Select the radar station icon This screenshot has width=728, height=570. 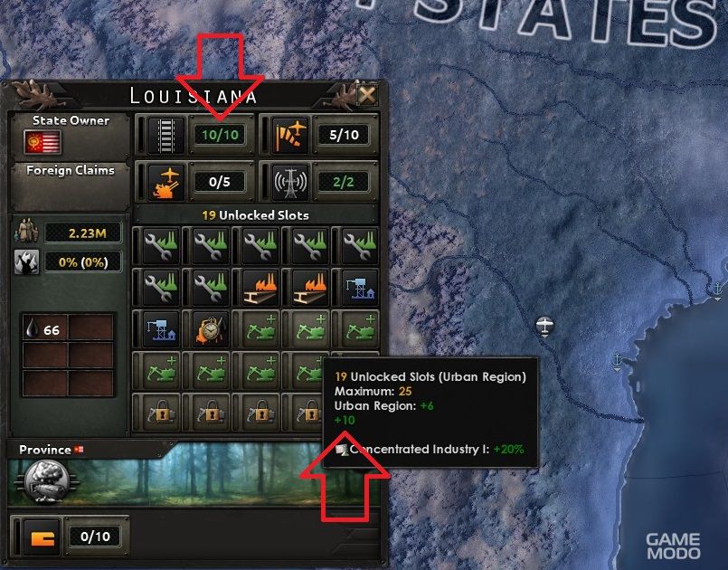[x=290, y=182]
